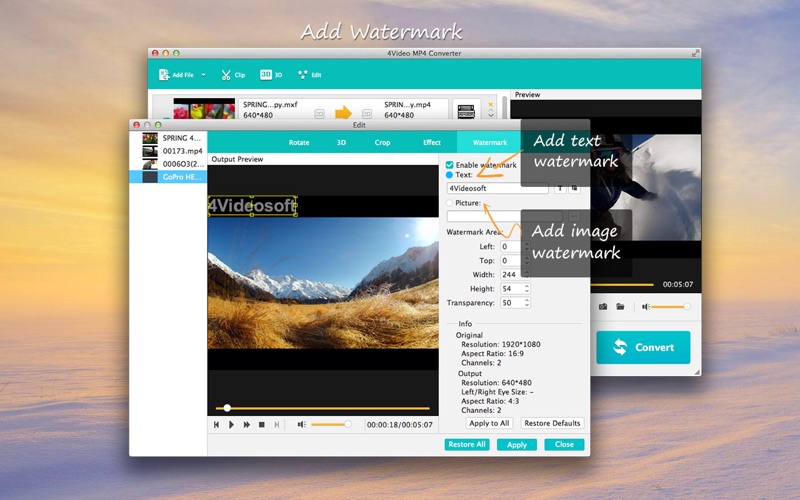Click the time display 00:00:18/00:05:07

[399, 424]
